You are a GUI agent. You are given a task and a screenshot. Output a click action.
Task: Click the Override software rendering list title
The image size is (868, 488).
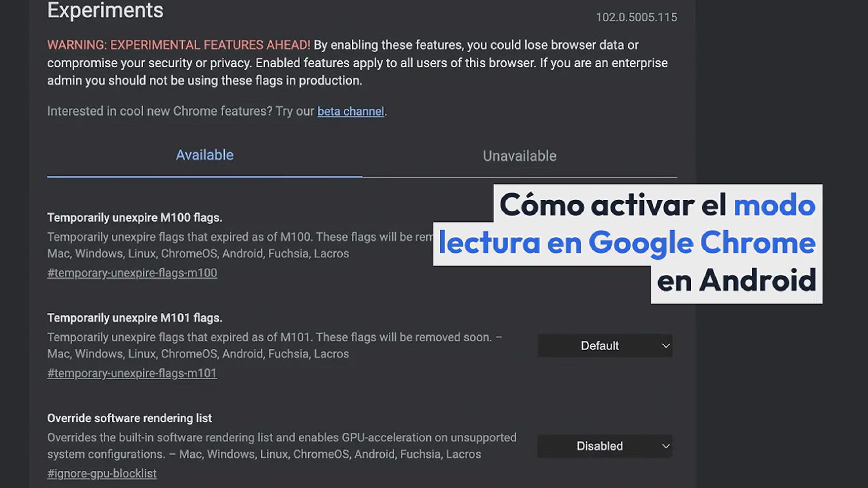(x=129, y=418)
